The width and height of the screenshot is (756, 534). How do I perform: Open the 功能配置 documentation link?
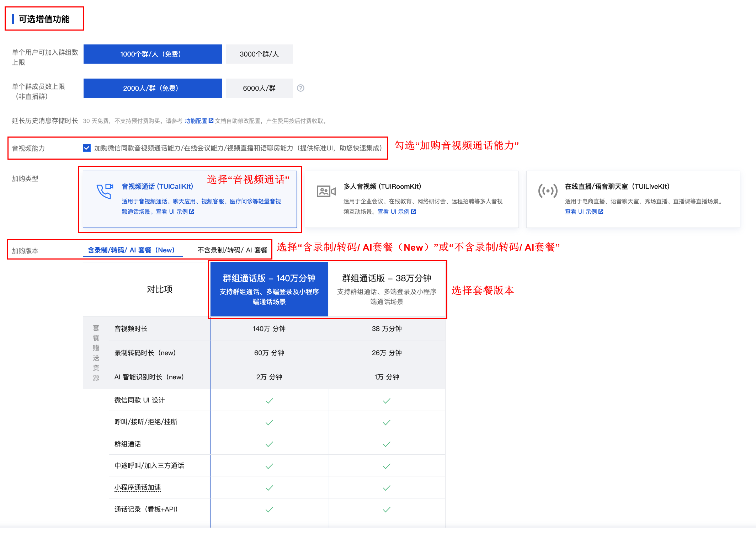(x=196, y=121)
